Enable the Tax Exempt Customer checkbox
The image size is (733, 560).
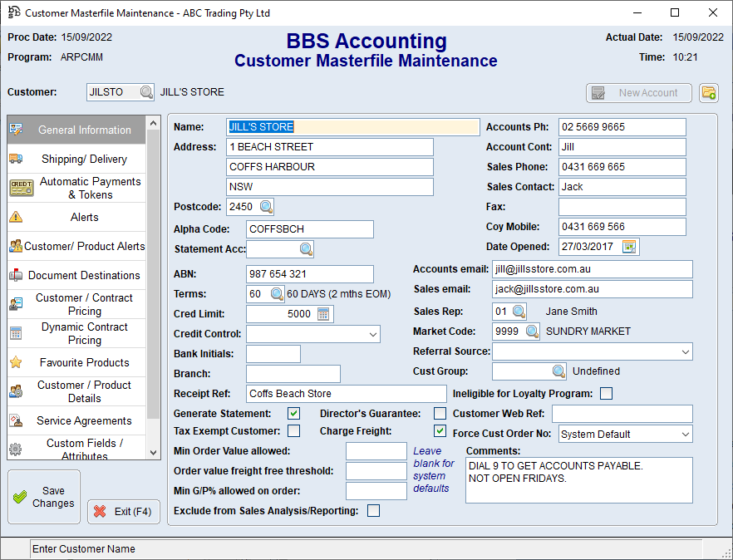click(x=293, y=431)
